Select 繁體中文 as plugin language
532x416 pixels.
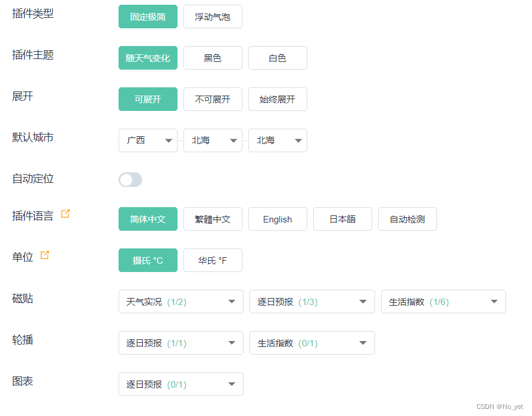212,219
